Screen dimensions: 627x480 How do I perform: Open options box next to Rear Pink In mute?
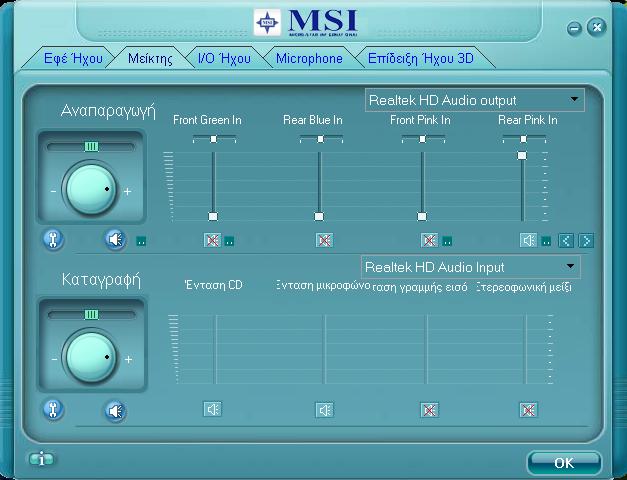click(546, 241)
